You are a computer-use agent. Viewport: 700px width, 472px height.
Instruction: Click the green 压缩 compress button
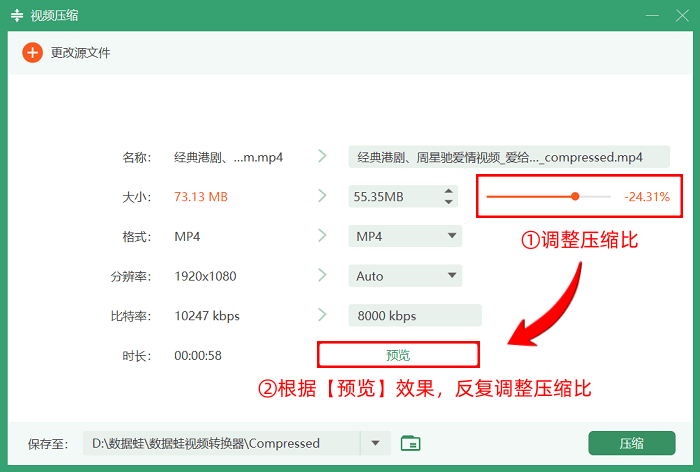pos(632,443)
